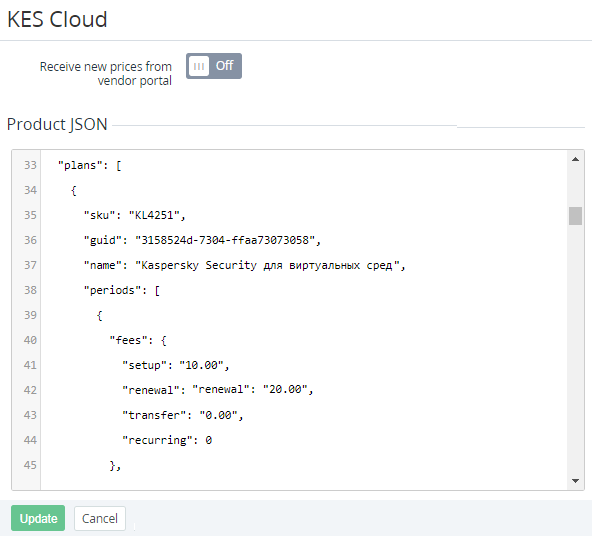Click the "plans" key on line 33
Image resolution: width=592 pixels, height=540 pixels.
coord(80,165)
